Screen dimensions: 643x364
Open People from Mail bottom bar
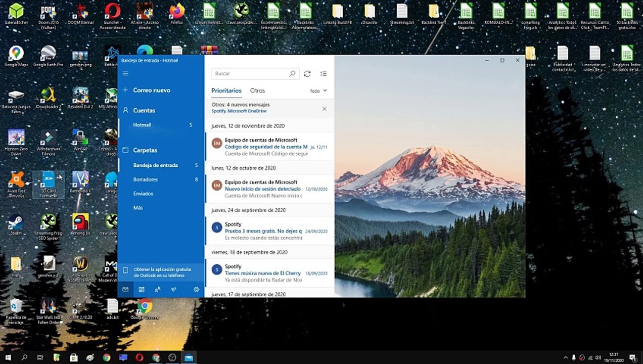point(158,289)
